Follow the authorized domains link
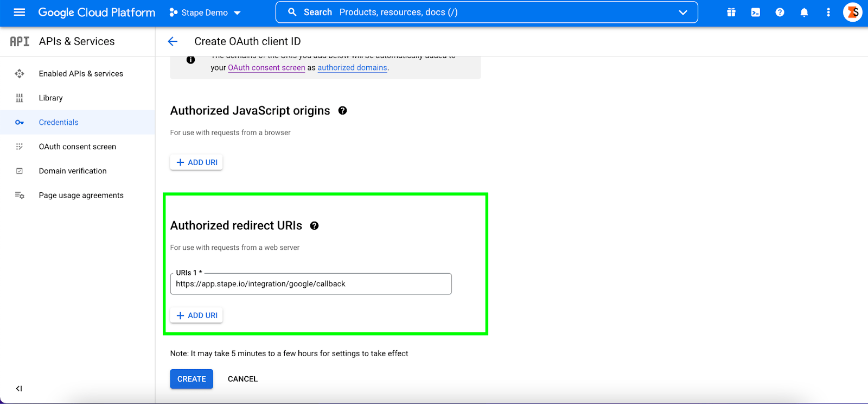 353,68
